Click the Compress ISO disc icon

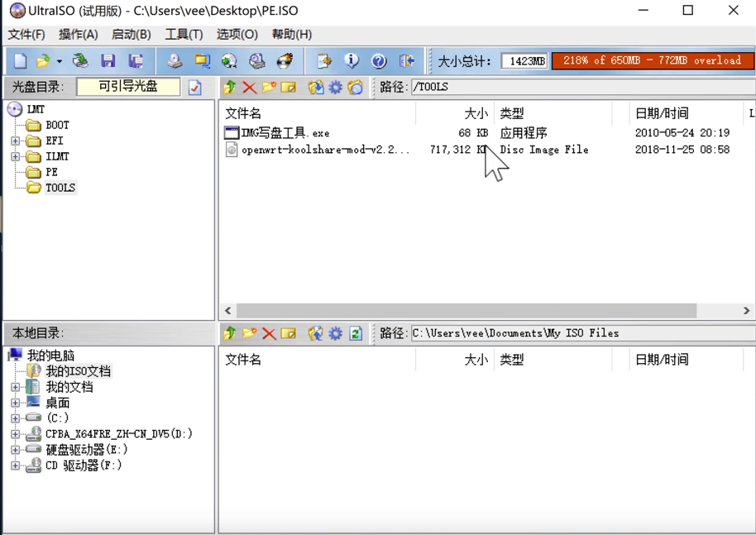tap(229, 60)
